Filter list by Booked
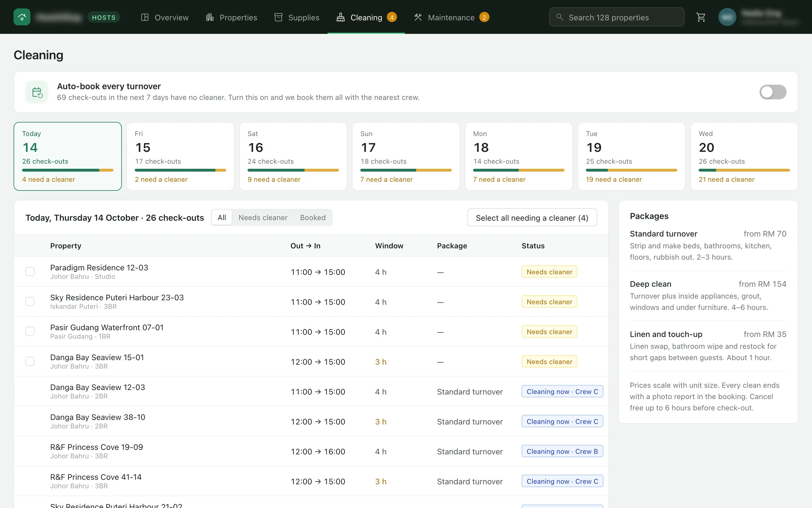The image size is (812, 508). 313,218
